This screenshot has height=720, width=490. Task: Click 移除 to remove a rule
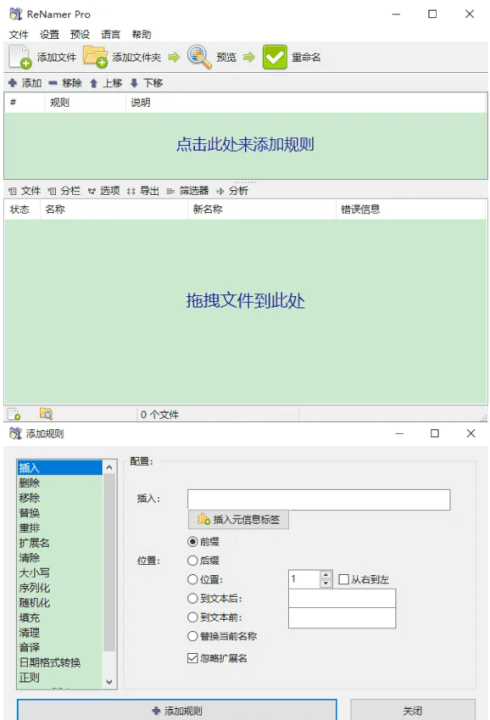tap(65, 83)
